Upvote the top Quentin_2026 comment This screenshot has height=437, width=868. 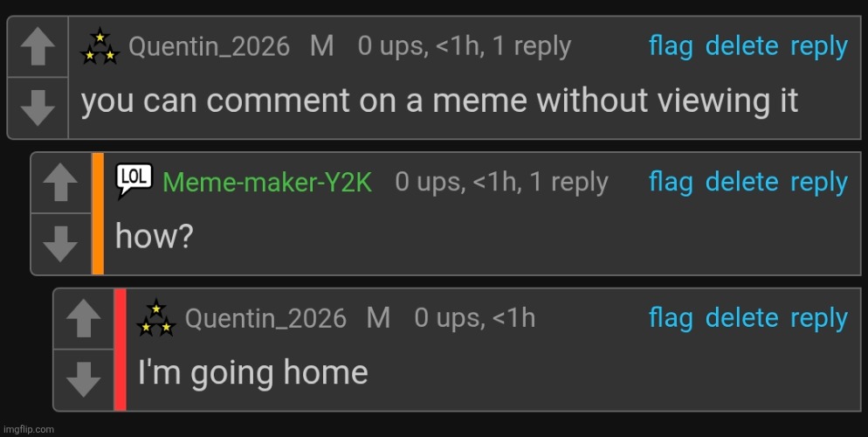38,49
